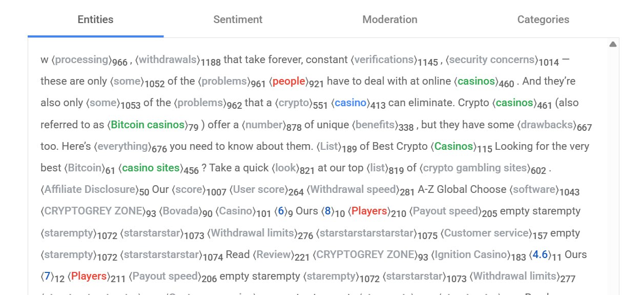
Task: Open the Moderation tab
Action: pyautogui.click(x=389, y=19)
